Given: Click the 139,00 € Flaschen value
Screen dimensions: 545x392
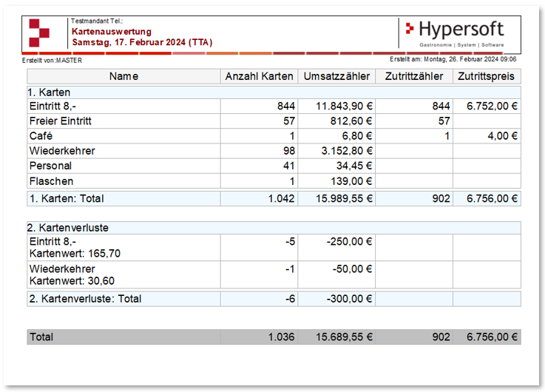Looking at the screenshot, I should tap(351, 181).
